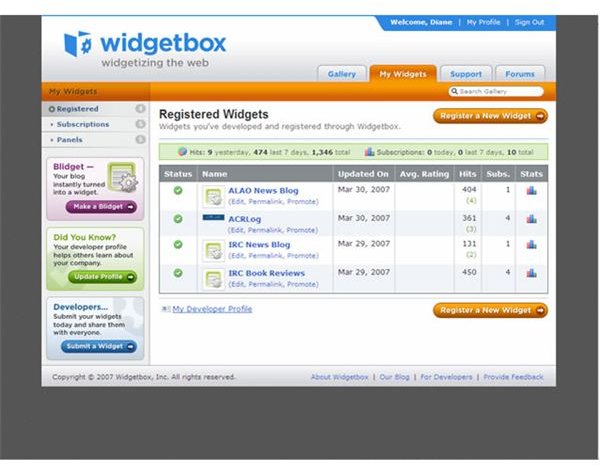Click the ALAO News Blog widget thumbnail
This screenshot has height=465, width=600.
[213, 196]
